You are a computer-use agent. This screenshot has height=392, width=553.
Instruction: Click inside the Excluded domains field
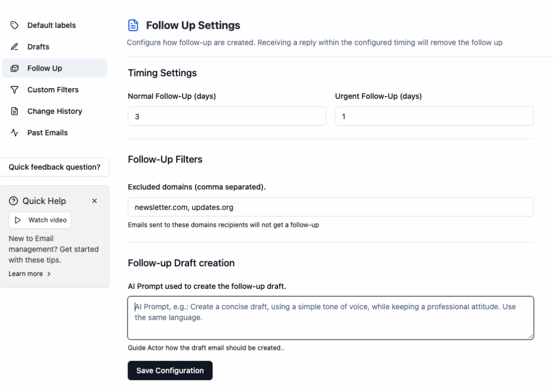tap(331, 207)
